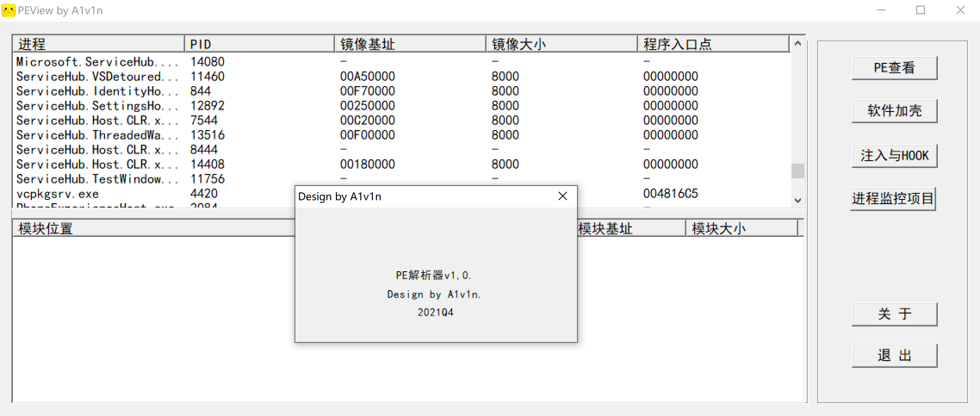Click the 关于 about button
The image size is (980, 416).
[x=894, y=314]
